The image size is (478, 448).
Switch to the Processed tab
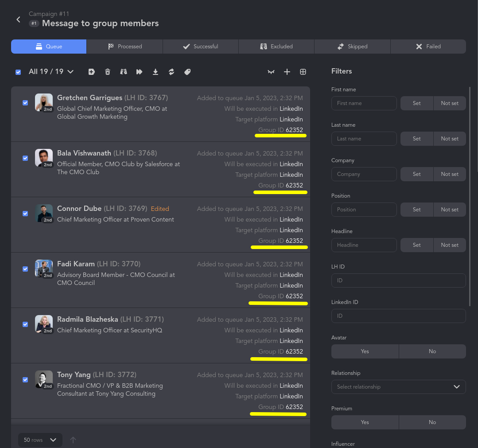click(124, 47)
